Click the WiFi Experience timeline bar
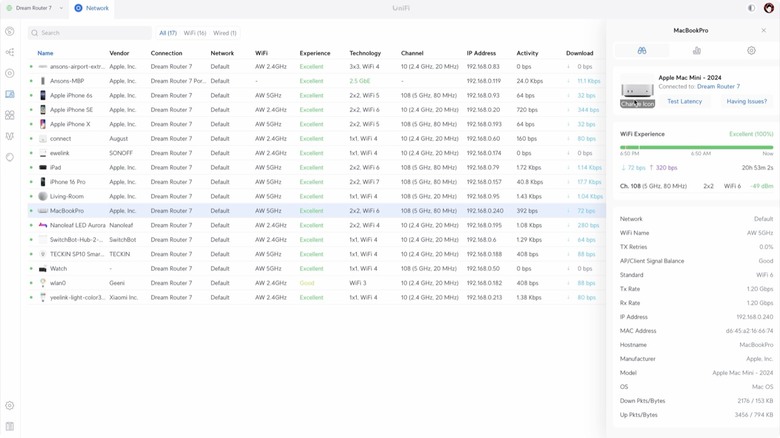The height and width of the screenshot is (438, 780). [x=696, y=147]
